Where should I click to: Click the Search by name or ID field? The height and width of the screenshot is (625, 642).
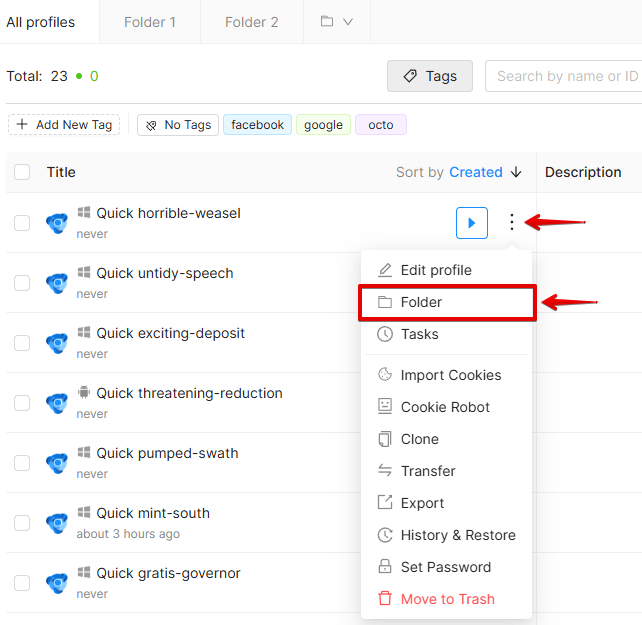[x=564, y=76]
